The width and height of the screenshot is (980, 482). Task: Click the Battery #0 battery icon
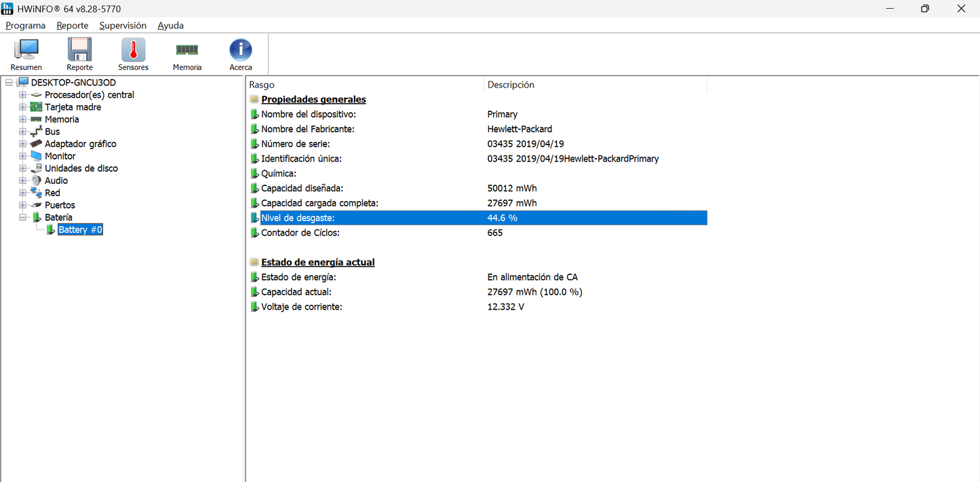pos(50,229)
